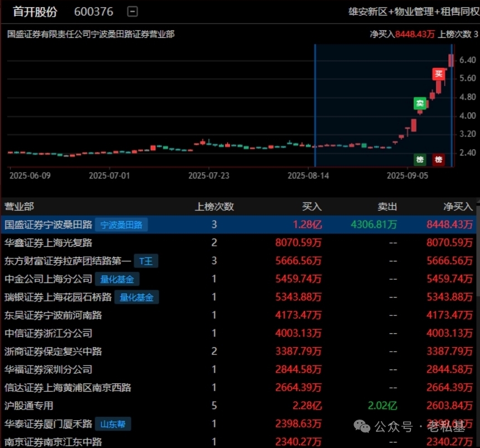Viewport: 480px width, 448px height.
Task: Click the stock code 600376
Action: point(94,12)
